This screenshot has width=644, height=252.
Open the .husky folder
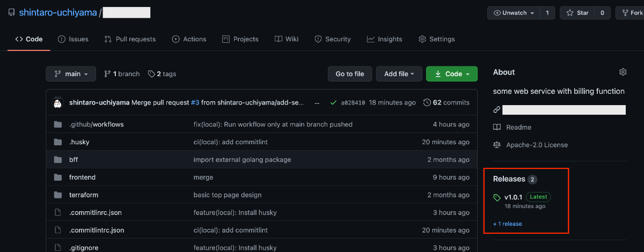(79, 142)
